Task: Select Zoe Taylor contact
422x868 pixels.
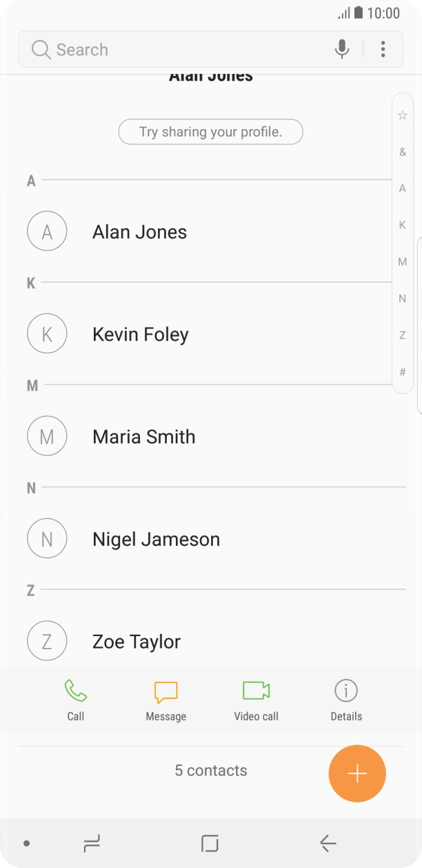Action: coord(137,642)
